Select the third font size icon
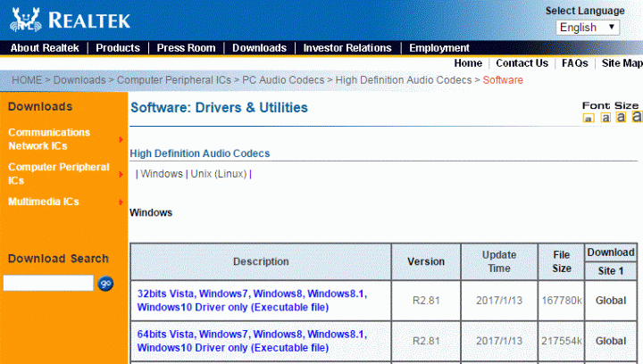 point(621,117)
